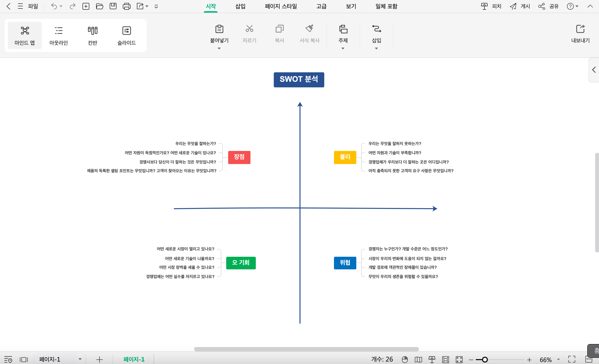This screenshot has width=599, height=364.
Task: Zoom in with the plus button
Action: pyautogui.click(x=529, y=360)
